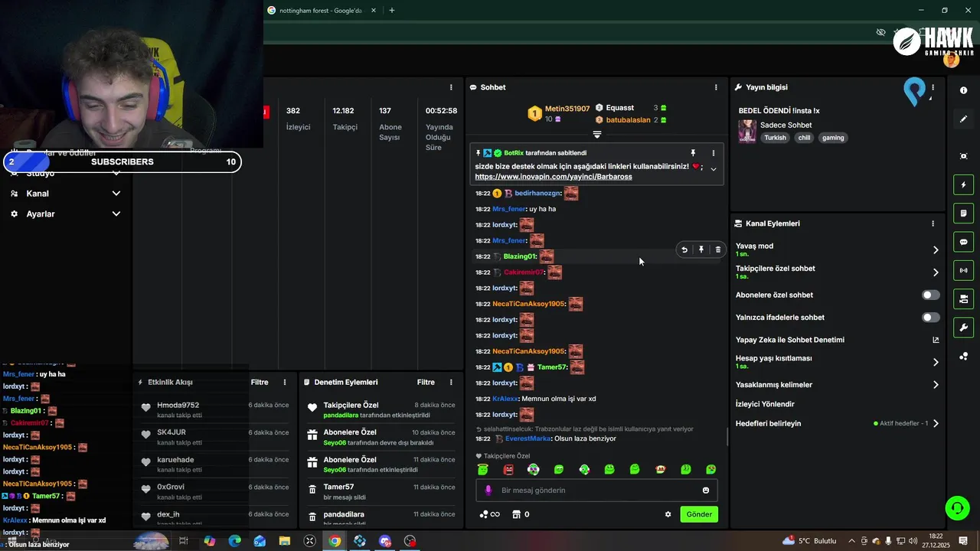Open chat settings gear next to Gönder
The height and width of the screenshot is (551, 980).
point(668,514)
